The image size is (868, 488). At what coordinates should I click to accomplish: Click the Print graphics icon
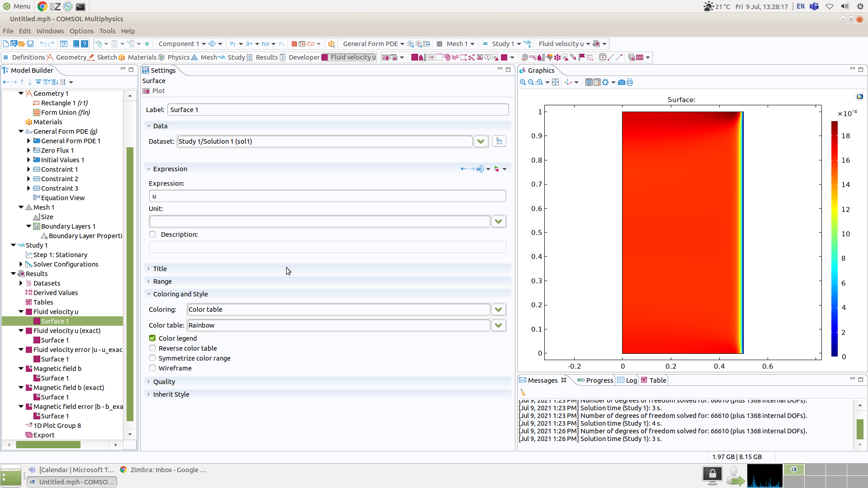point(630,82)
